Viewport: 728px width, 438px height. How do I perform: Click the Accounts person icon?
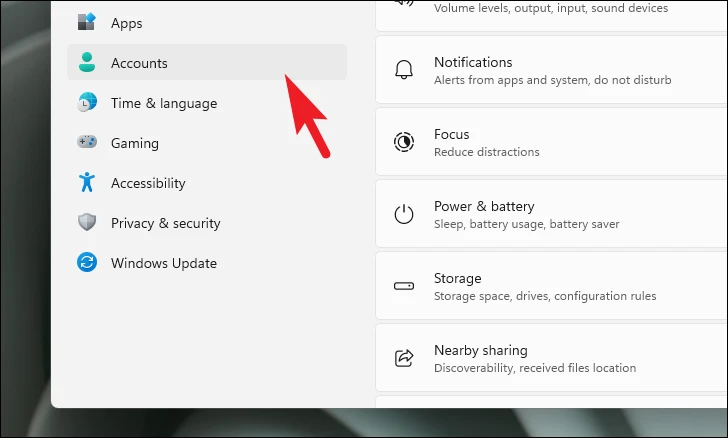(x=87, y=62)
